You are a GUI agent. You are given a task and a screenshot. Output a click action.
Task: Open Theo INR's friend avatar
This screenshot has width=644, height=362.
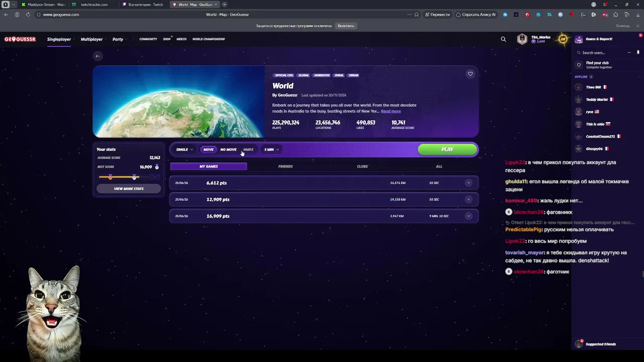(579, 87)
